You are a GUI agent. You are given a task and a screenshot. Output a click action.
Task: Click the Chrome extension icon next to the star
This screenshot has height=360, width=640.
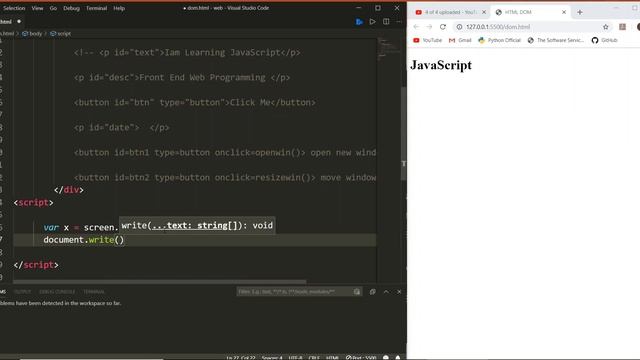(x=622, y=27)
